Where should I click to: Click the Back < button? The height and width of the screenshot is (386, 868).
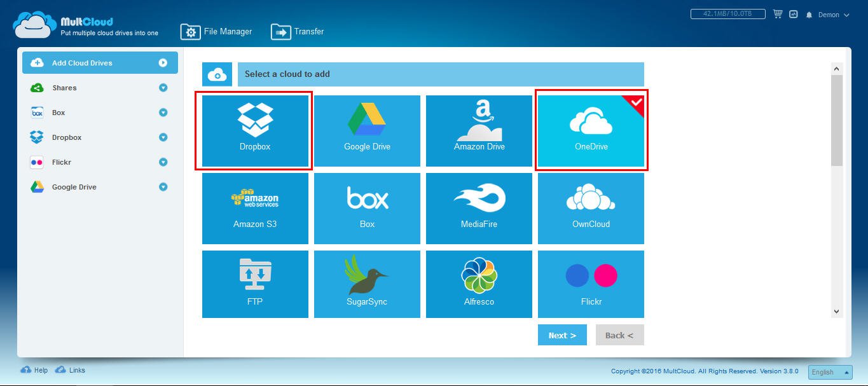tap(619, 335)
